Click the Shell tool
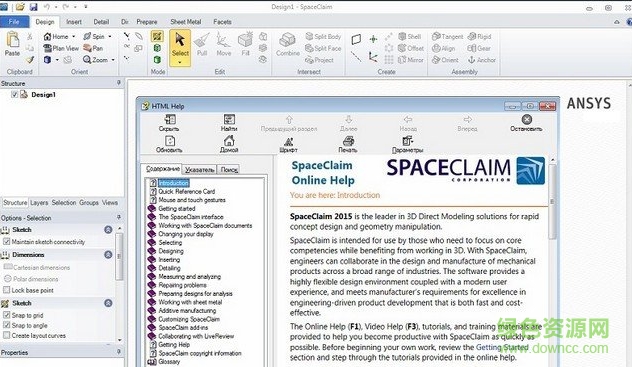 (410, 37)
